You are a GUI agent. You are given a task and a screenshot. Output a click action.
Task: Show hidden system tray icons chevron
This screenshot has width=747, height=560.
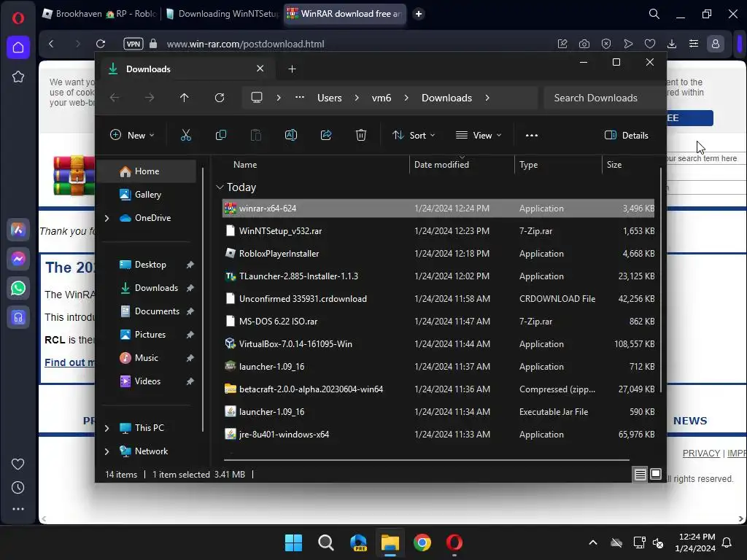point(593,542)
